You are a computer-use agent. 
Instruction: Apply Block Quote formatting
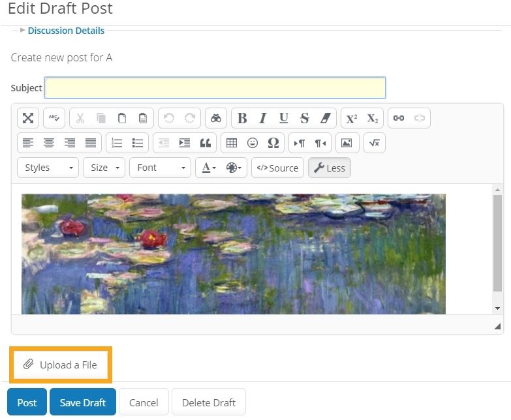[206, 143]
